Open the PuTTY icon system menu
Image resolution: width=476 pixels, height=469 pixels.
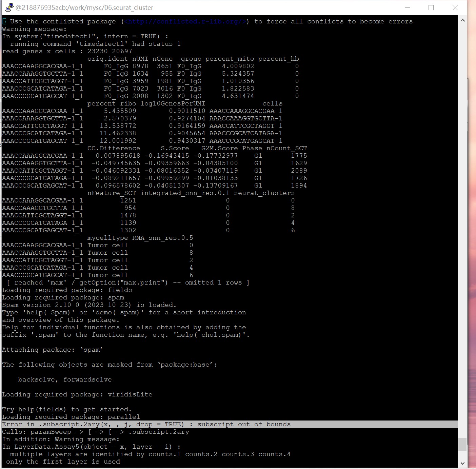point(9,7)
